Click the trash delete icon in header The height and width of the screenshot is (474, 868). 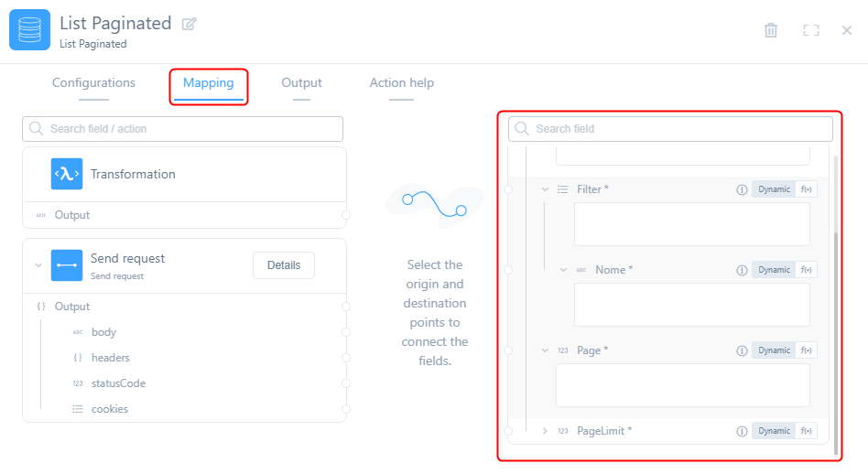(771, 30)
